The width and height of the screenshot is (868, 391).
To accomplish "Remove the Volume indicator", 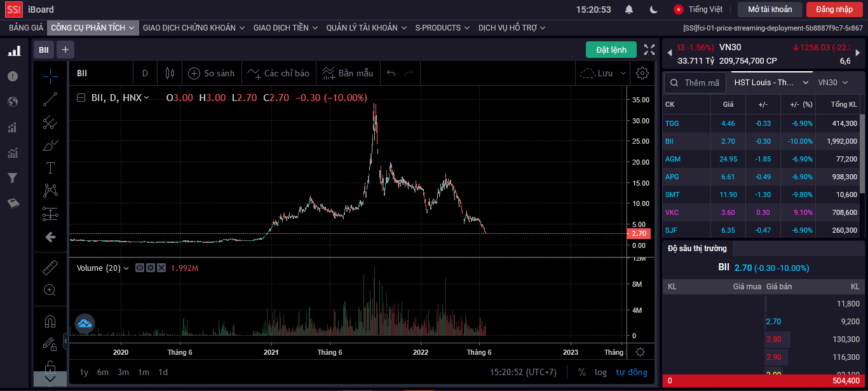I will coord(161,268).
